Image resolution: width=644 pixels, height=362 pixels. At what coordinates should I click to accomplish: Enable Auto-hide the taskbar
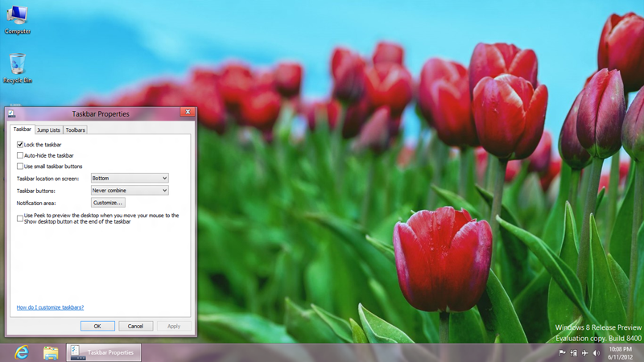(19, 155)
